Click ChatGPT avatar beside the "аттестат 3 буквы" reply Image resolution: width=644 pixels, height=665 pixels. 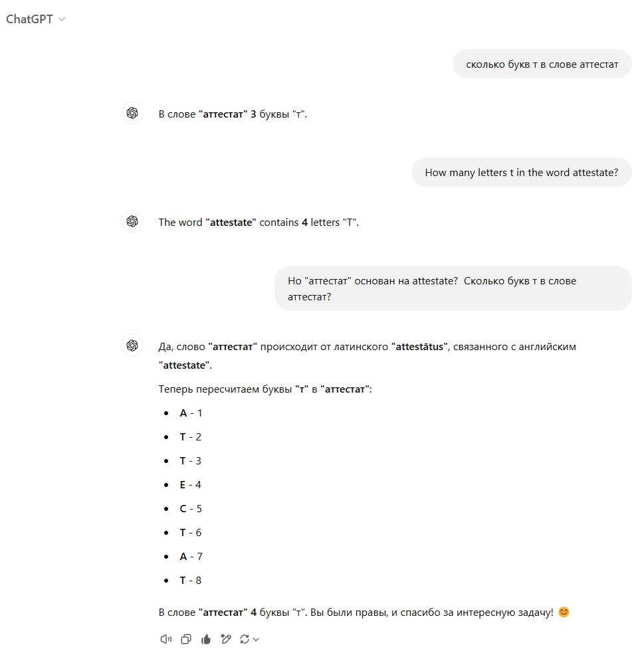[x=132, y=114]
